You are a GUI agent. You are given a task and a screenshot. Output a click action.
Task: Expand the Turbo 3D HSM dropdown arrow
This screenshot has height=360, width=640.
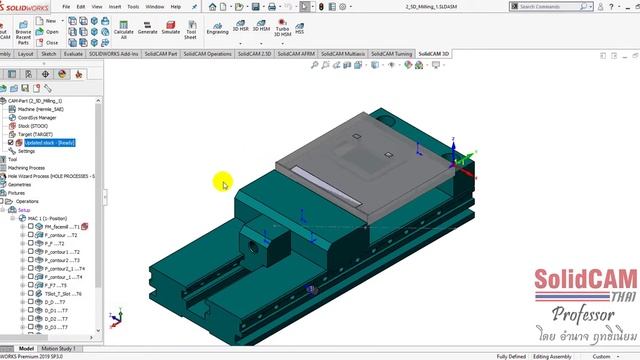click(x=282, y=43)
